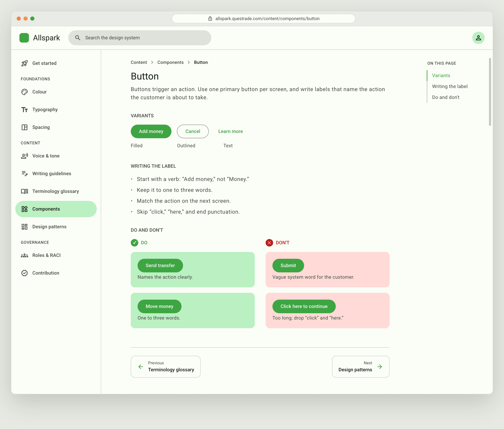
Task: Click the rocket icon beside Get started
Action: point(25,63)
